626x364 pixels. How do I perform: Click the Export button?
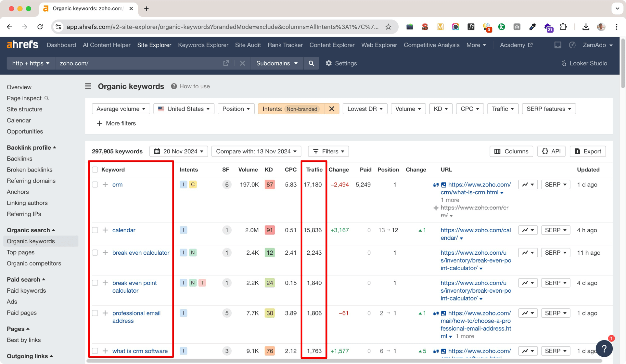click(x=587, y=151)
